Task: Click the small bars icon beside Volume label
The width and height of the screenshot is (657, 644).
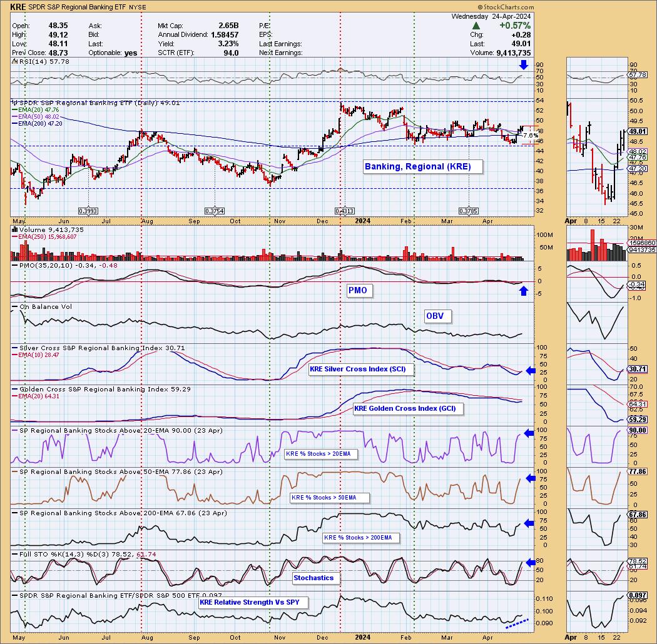Action: click(x=14, y=229)
